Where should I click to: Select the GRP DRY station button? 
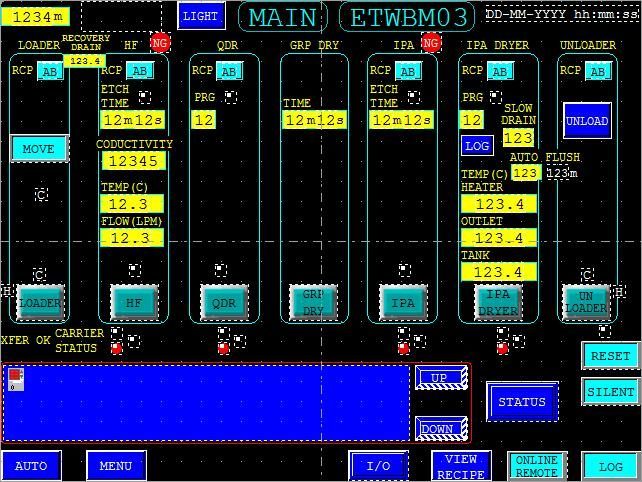pos(314,303)
